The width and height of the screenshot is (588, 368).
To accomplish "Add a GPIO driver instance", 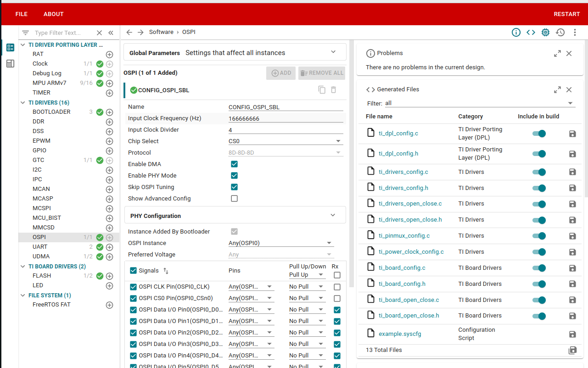I will (x=109, y=151).
